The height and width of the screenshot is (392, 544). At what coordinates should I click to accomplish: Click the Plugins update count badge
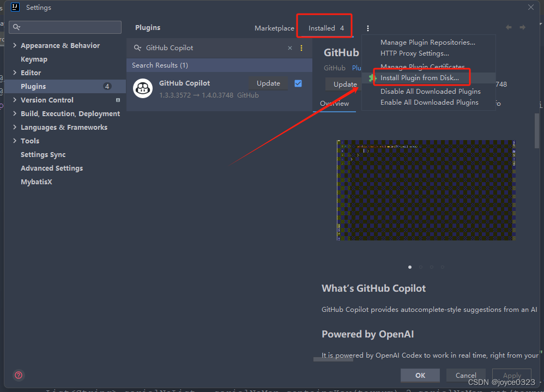[107, 86]
